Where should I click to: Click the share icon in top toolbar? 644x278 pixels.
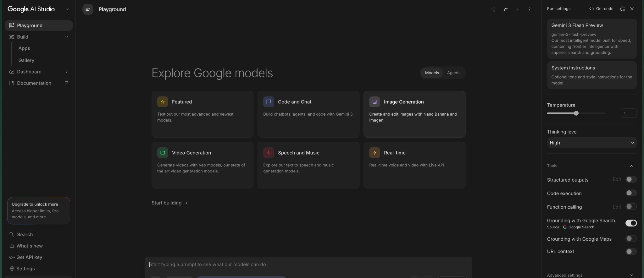[493, 9]
